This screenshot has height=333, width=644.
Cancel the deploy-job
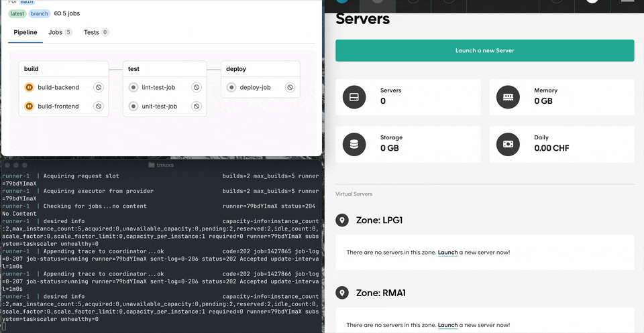290,87
